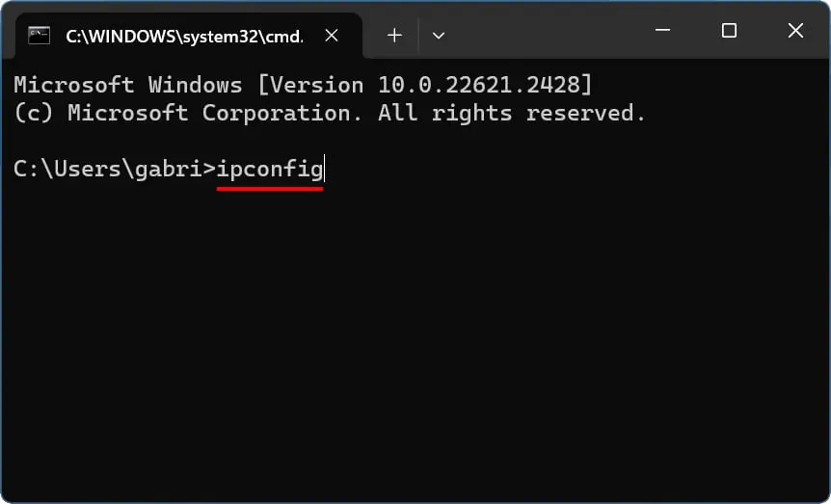Viewport: 831px width, 504px height.
Task: Click the "(c)" copyright symbol text
Action: [x=34, y=113]
